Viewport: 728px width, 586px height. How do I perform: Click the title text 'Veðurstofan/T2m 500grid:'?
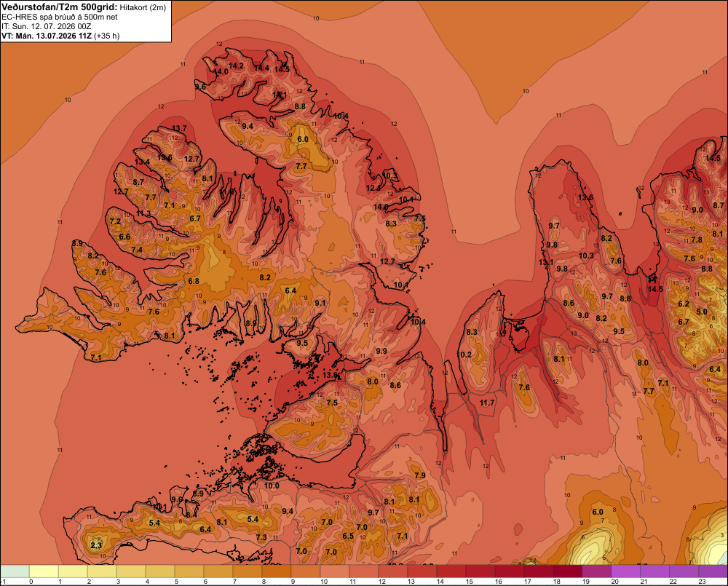click(60, 7)
